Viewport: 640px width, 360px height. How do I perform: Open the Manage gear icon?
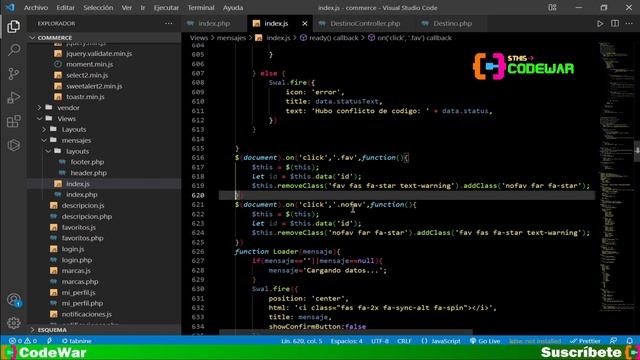[x=13, y=323]
